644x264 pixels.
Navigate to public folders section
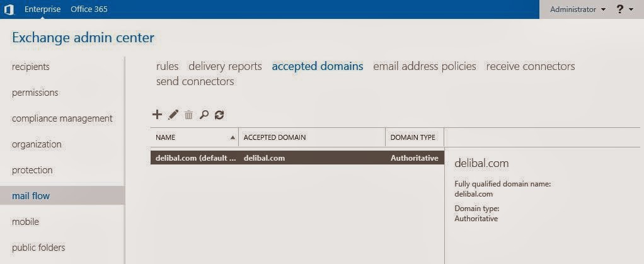coord(38,248)
